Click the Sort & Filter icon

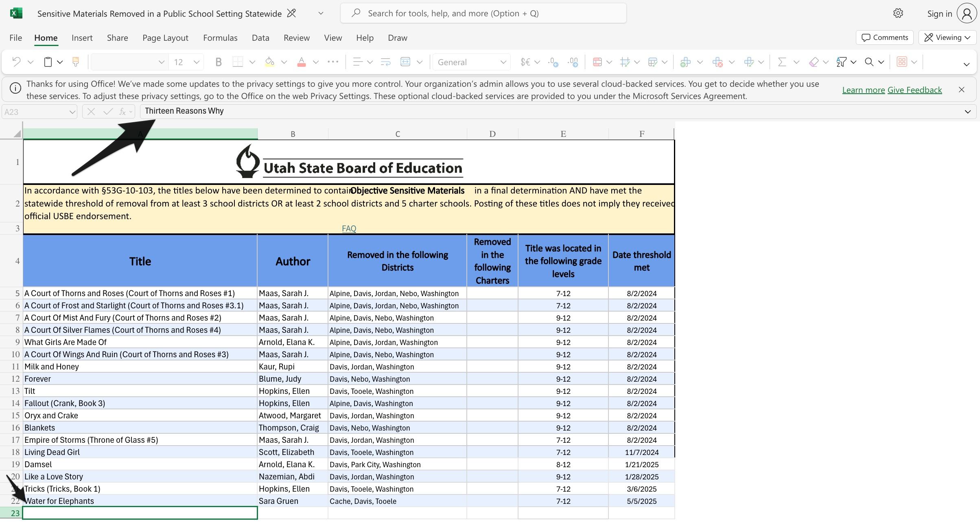pyautogui.click(x=841, y=62)
